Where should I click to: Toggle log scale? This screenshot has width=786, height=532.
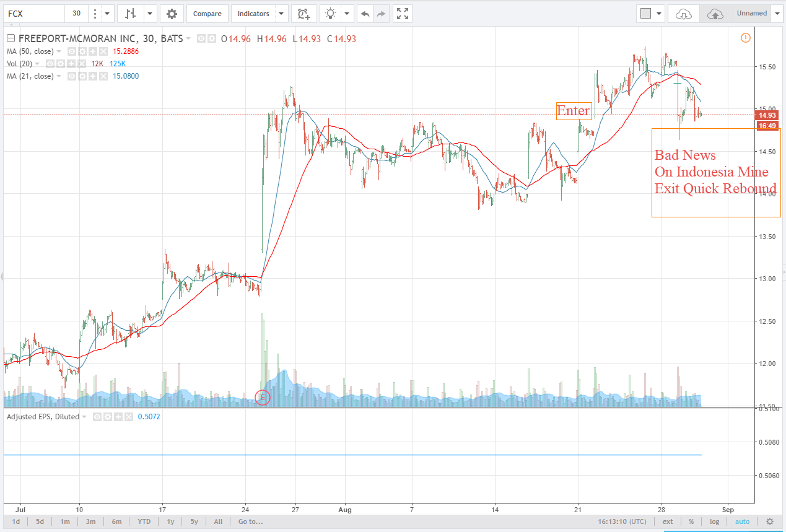pyautogui.click(x=715, y=521)
